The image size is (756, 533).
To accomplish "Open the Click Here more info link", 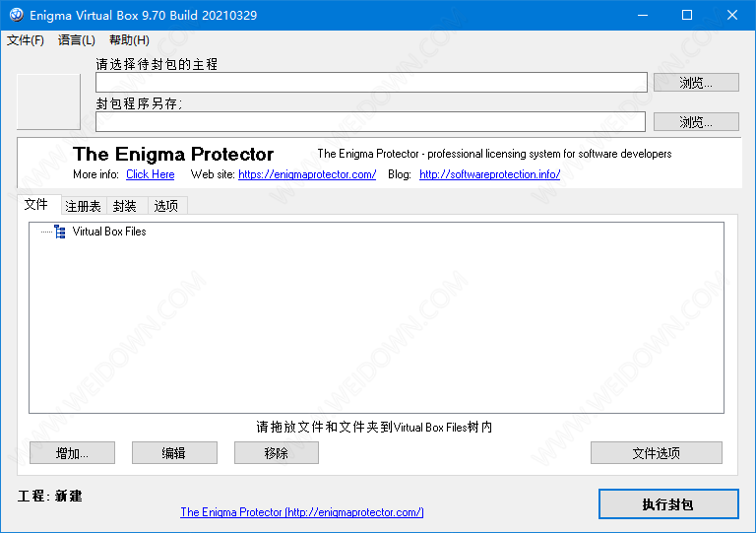I will (151, 174).
